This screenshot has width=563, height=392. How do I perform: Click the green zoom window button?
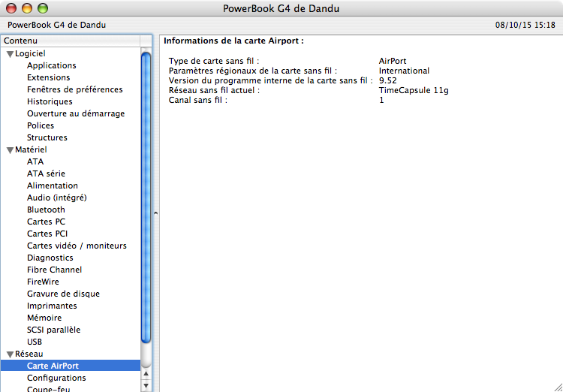43,8
